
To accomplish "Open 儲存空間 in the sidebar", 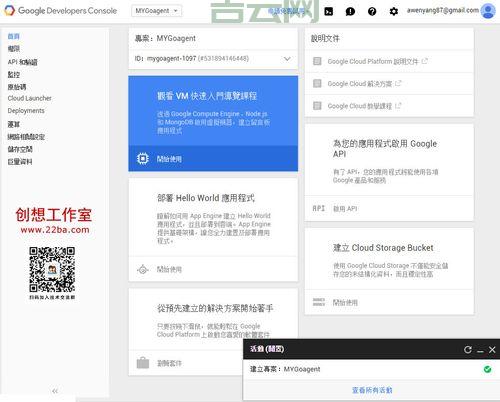I will click(20, 149).
